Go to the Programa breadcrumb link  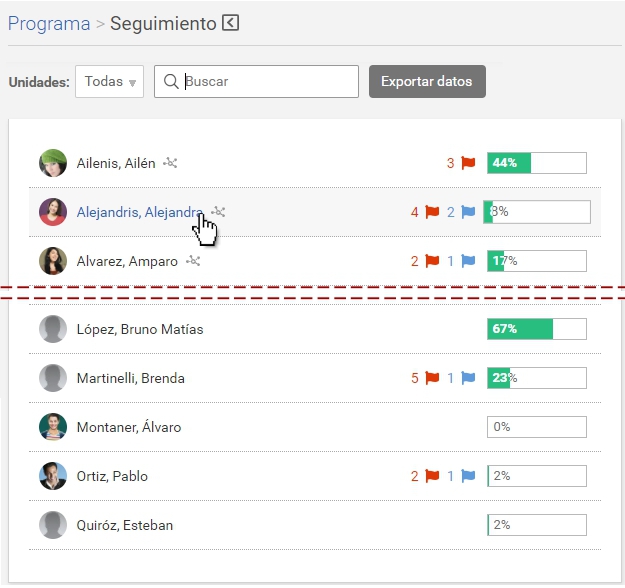tap(49, 23)
